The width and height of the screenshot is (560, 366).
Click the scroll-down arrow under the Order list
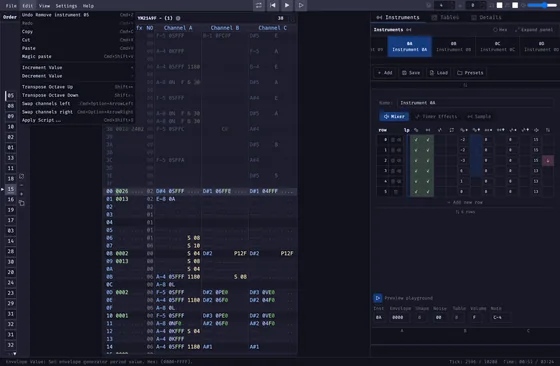(x=14, y=354)
